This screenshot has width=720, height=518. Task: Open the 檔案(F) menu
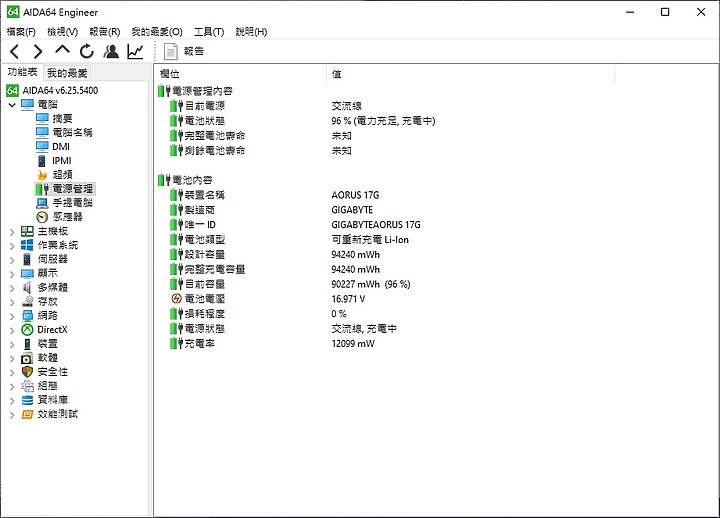[21, 32]
